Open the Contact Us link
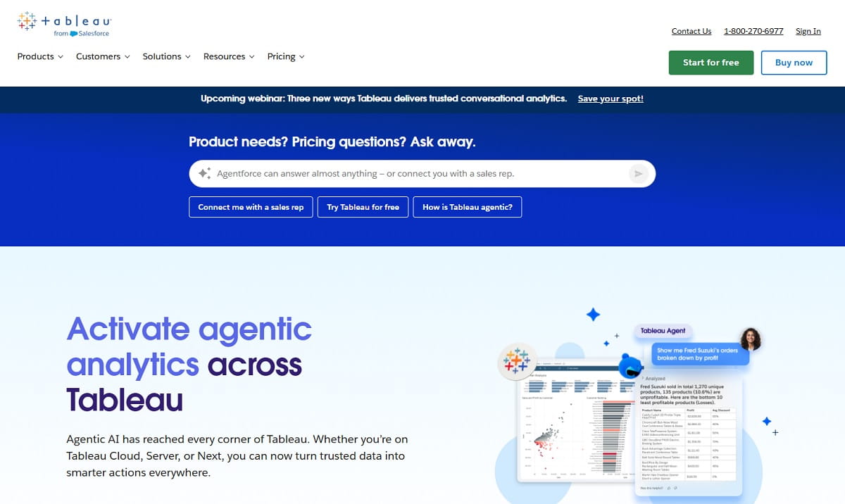Image resolution: width=845 pixels, height=504 pixels. coord(691,31)
